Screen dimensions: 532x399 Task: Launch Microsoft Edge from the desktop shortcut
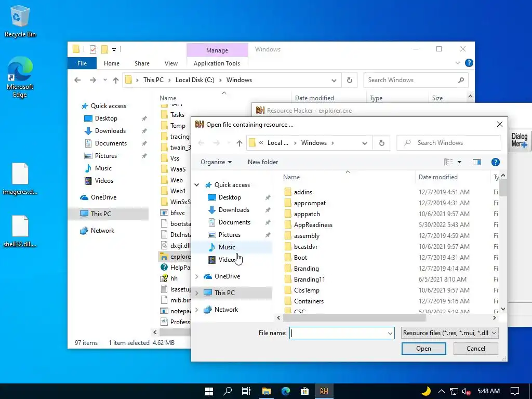[x=20, y=77]
